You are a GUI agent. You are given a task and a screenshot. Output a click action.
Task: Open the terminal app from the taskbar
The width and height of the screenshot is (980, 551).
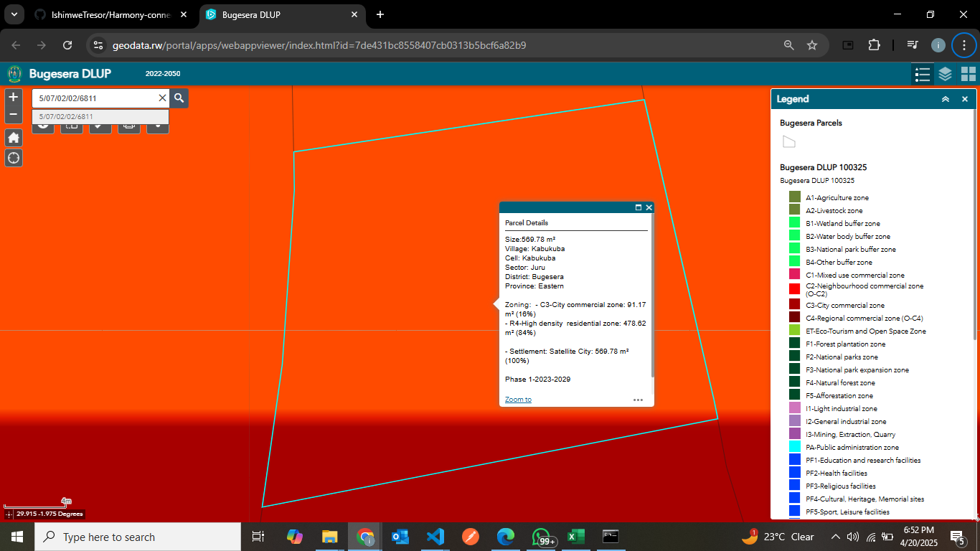pos(611,537)
